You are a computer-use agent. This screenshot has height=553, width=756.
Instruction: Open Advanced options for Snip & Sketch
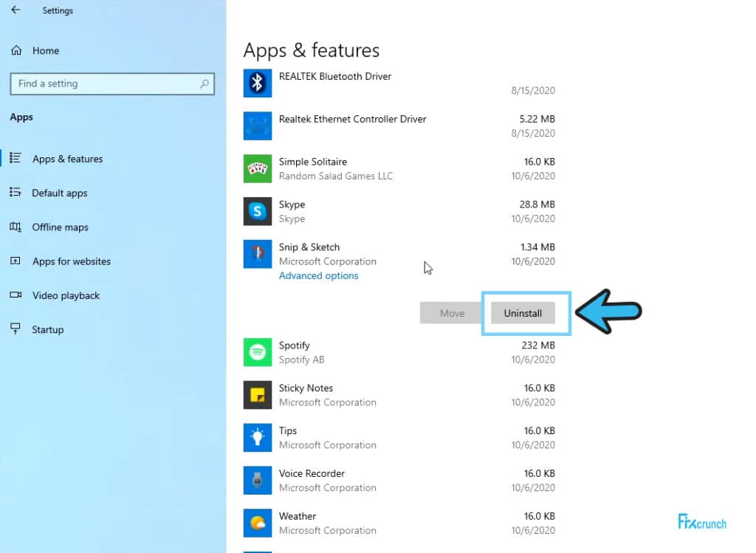(319, 275)
